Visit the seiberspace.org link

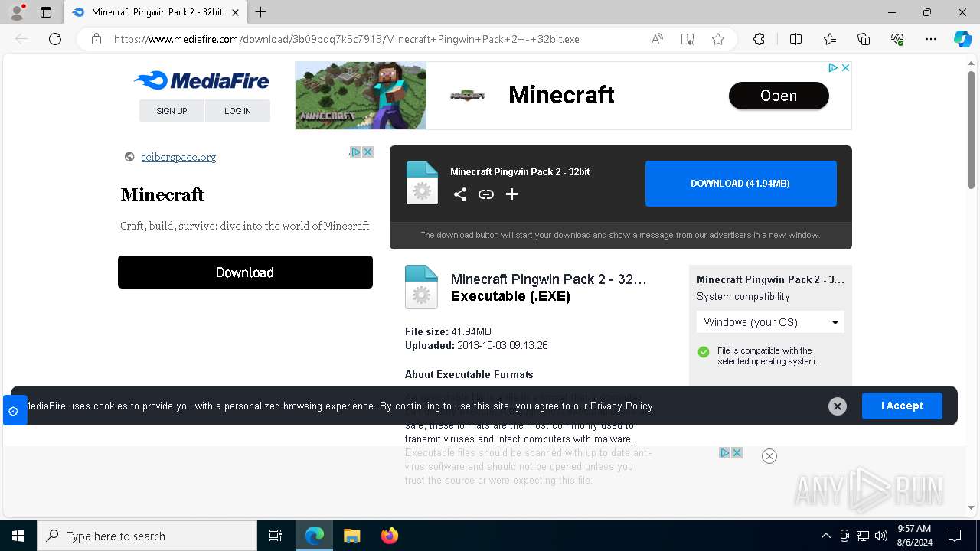pos(178,157)
